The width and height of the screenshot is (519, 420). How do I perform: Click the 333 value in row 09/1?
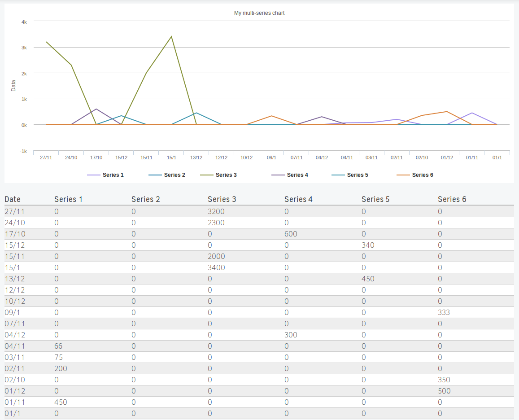coord(444,312)
